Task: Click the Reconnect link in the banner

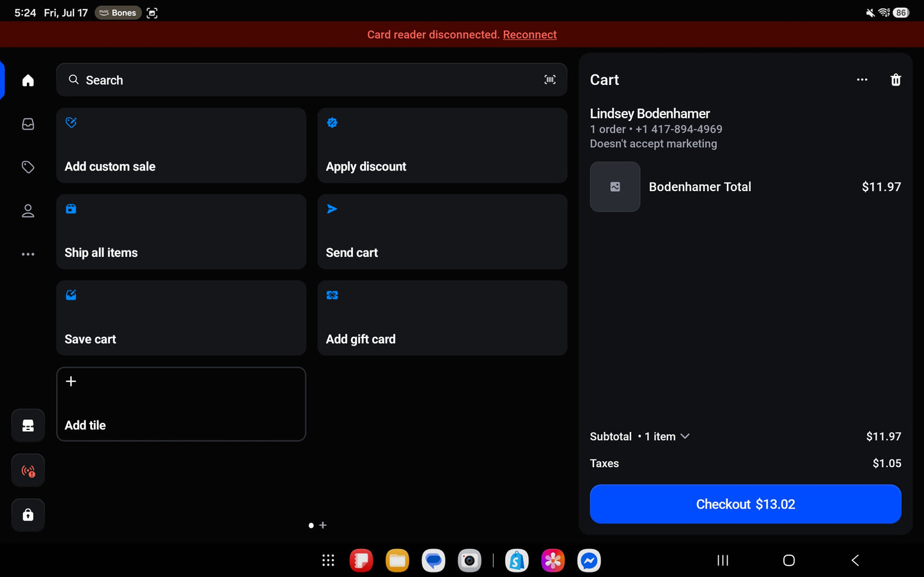Action: point(529,35)
